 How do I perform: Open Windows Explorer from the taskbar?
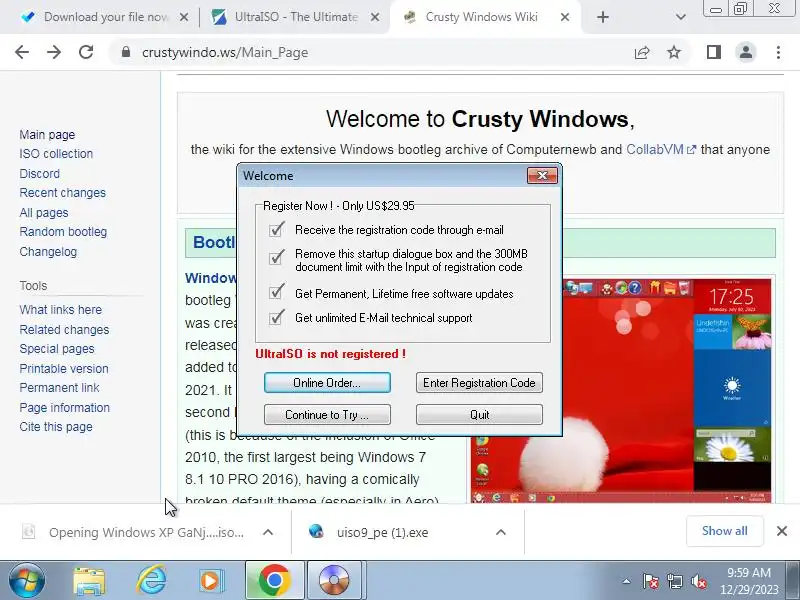point(89,581)
